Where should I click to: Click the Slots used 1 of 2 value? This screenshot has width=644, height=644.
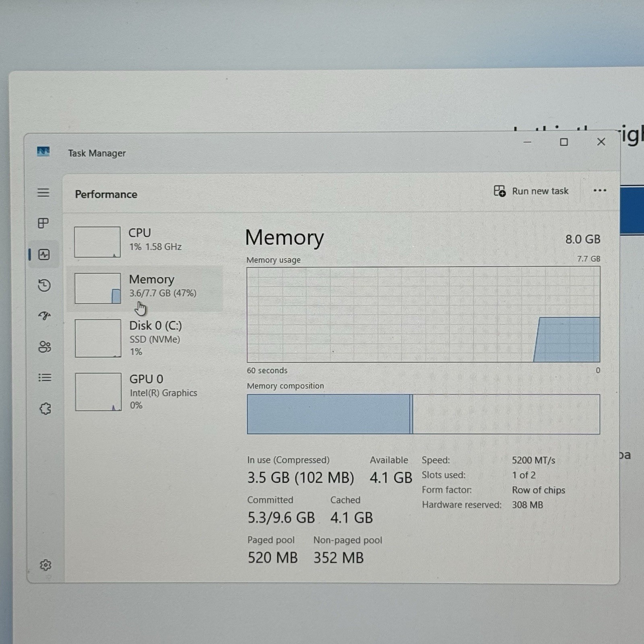click(x=524, y=475)
